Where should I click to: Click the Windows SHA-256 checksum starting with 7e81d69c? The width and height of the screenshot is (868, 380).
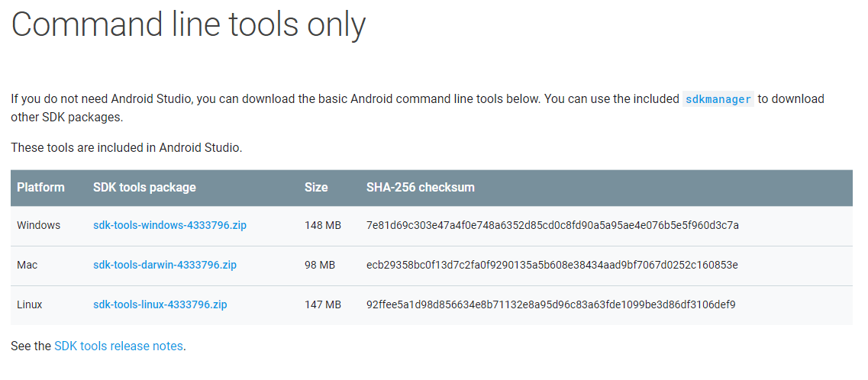point(552,226)
